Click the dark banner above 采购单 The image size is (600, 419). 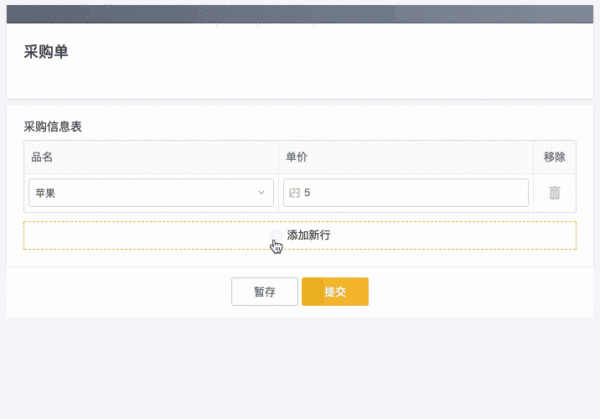tap(300, 14)
